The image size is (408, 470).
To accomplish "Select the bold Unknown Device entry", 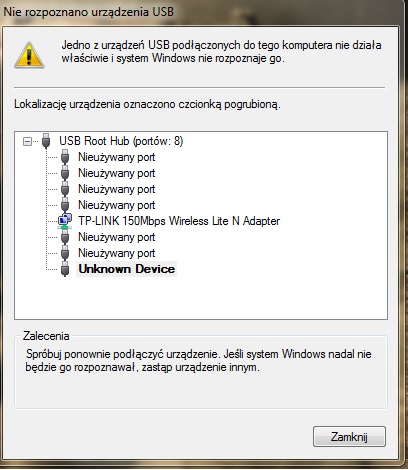I will (x=127, y=269).
